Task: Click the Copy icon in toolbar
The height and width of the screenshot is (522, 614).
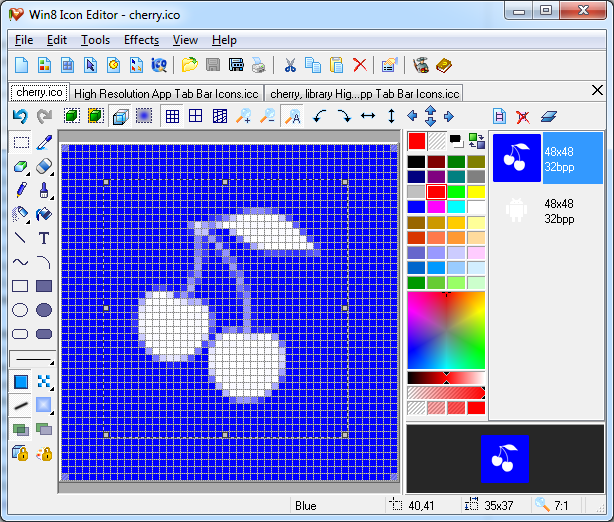Action: (313, 65)
